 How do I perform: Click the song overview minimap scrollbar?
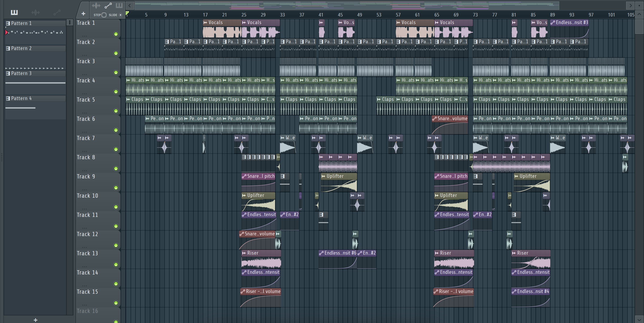click(x=347, y=5)
